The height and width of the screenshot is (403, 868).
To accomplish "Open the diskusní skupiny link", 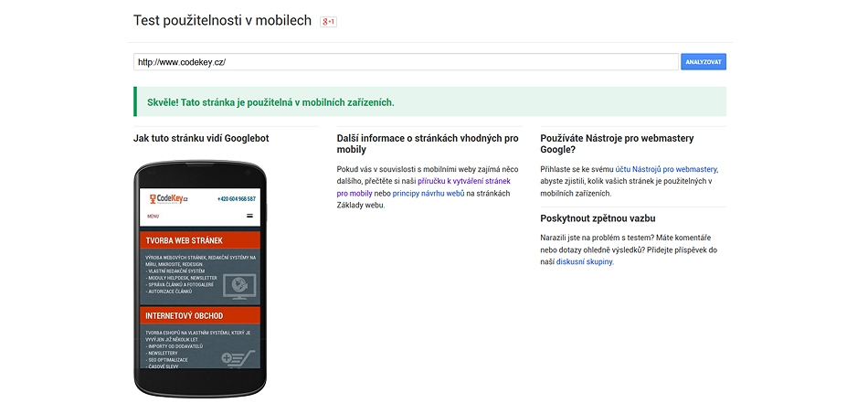I will coord(585,262).
